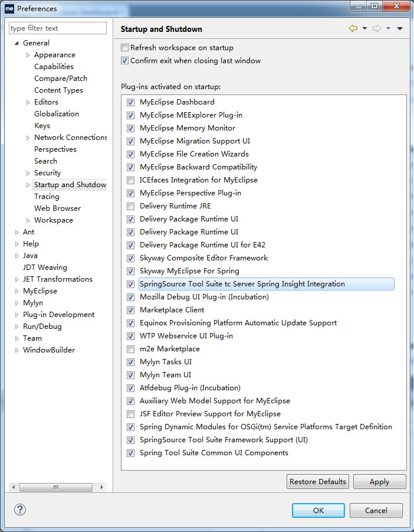Viewport: 414px width, 532px height.
Task: Check JSF Editor Preview Support for MyEclipse
Action: (x=130, y=414)
